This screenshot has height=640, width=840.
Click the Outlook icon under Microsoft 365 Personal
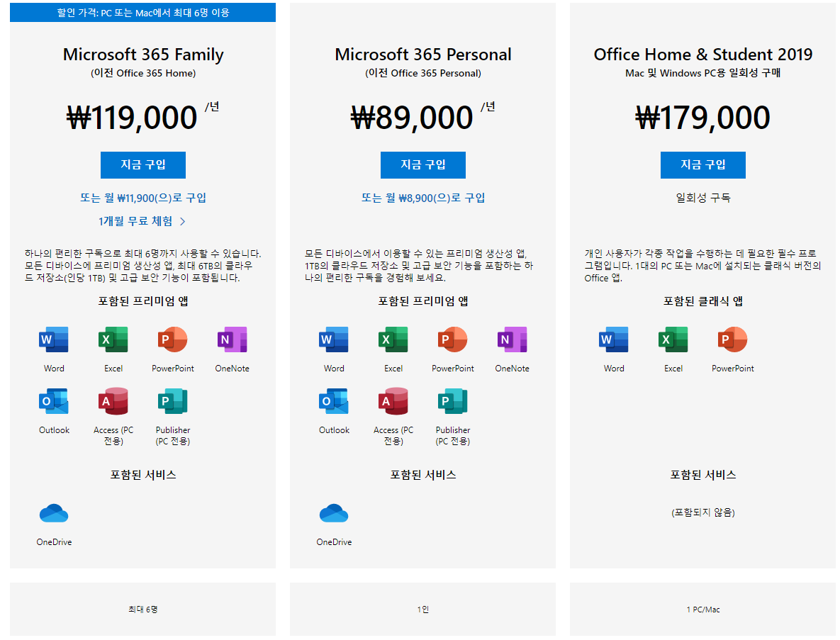pyautogui.click(x=334, y=401)
